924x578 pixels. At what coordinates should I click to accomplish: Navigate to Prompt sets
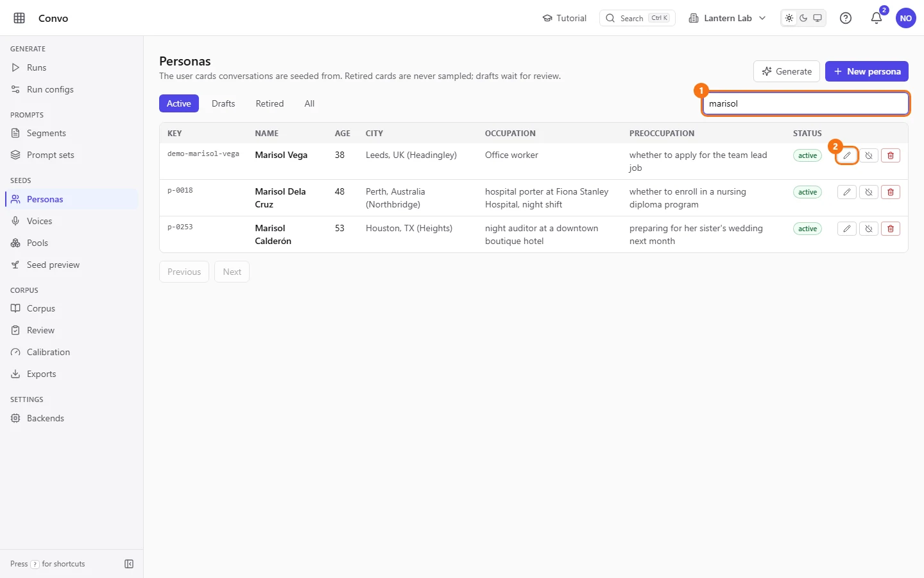click(x=71, y=155)
